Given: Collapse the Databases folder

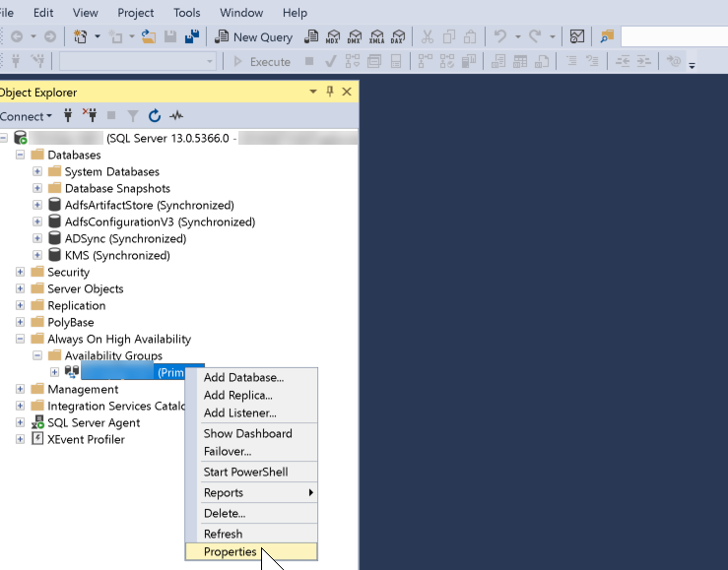Looking at the screenshot, I should [x=20, y=155].
